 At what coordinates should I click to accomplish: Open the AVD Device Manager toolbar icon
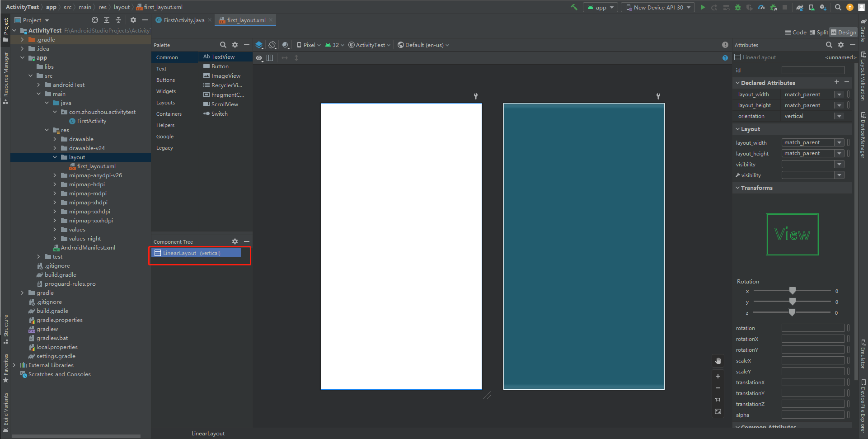pos(812,7)
